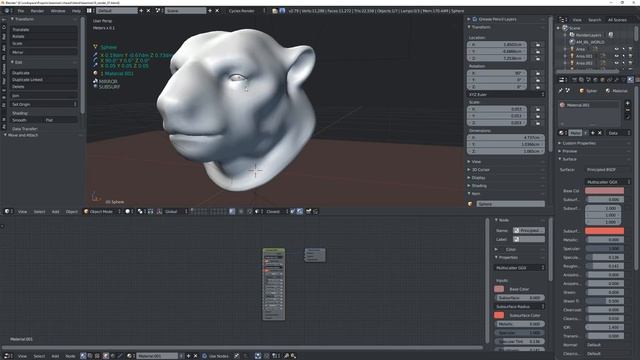Expand the Custom Properties panel
Screen dimensions: 640x360
coord(560,143)
